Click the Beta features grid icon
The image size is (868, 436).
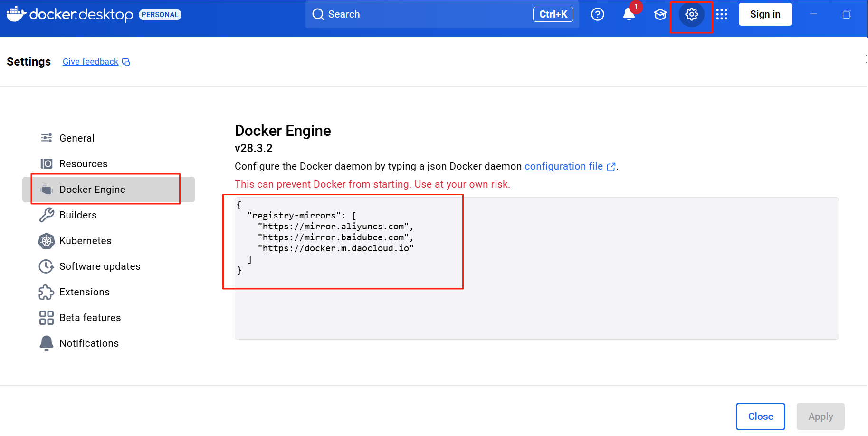[47, 318]
